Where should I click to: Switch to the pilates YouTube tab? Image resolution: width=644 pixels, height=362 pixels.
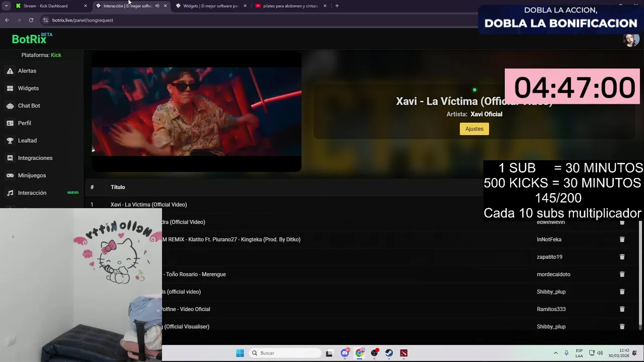(x=290, y=6)
